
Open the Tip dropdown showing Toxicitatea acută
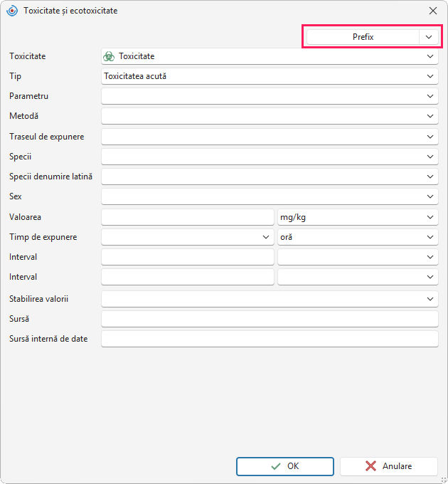(x=270, y=76)
